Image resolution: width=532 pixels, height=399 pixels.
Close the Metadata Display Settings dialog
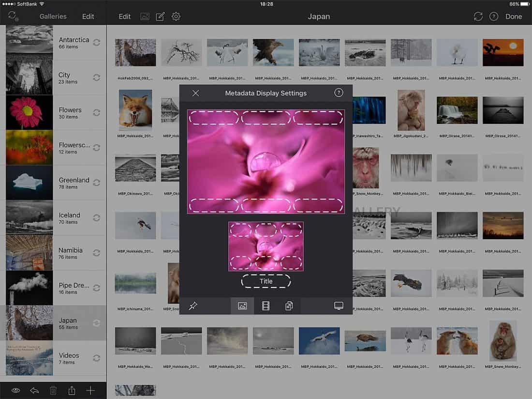point(195,93)
